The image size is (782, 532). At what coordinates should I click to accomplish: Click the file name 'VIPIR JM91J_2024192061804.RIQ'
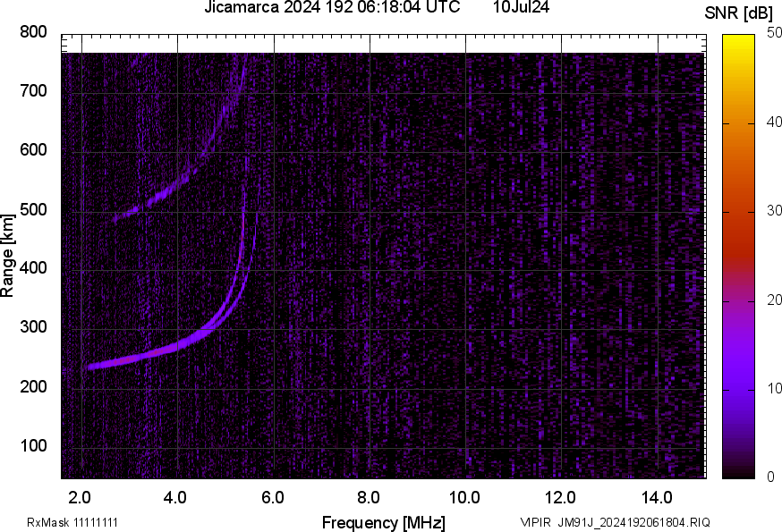615,522
